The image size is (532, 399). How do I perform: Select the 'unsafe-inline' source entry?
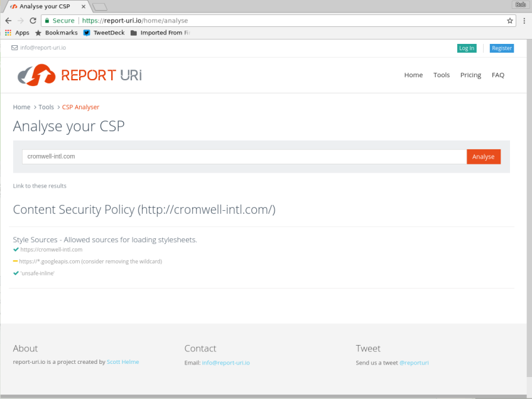pos(37,274)
